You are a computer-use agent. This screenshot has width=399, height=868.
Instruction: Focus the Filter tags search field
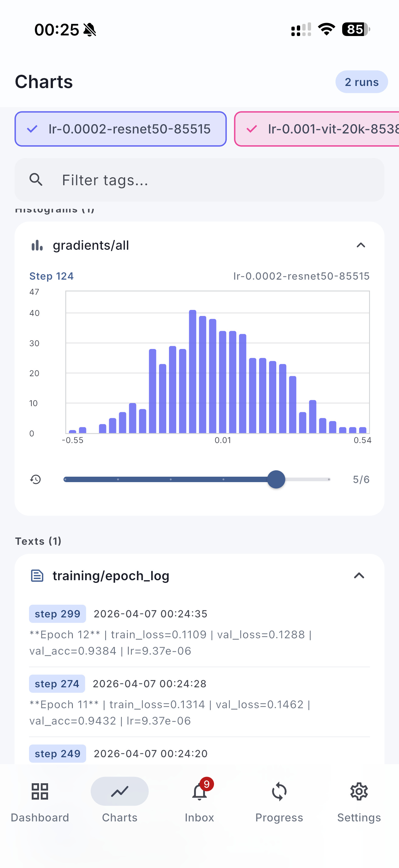click(199, 180)
